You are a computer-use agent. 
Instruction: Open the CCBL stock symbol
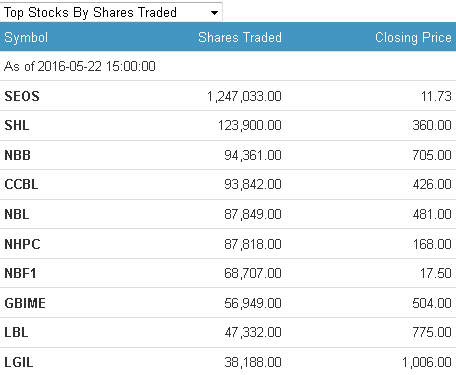(x=21, y=184)
